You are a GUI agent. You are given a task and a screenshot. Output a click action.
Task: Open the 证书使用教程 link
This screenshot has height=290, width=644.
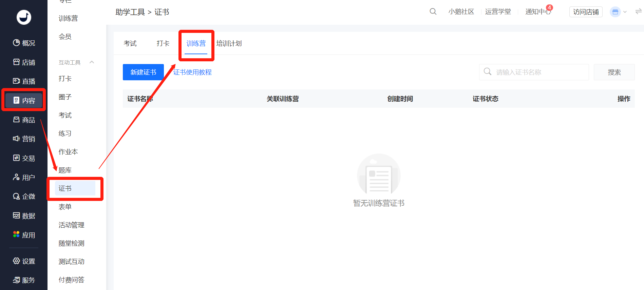click(192, 72)
